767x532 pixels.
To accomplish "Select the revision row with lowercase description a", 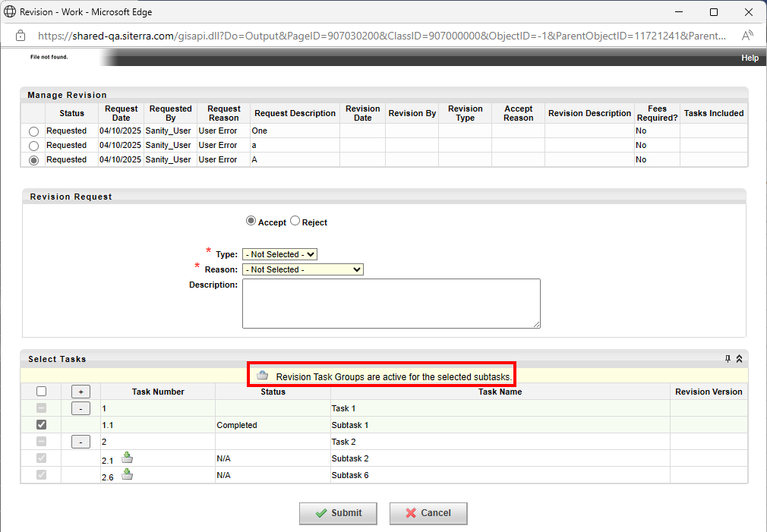I will click(33, 146).
